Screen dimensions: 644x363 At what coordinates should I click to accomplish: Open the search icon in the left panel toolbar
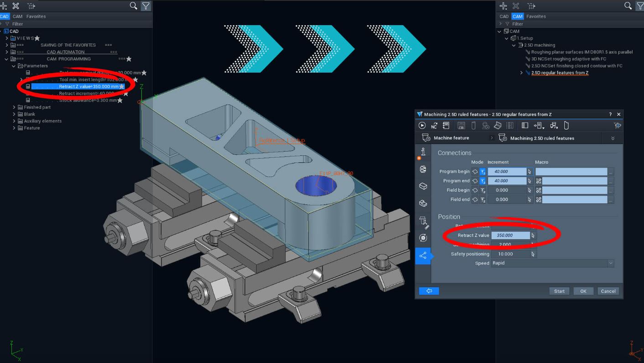click(x=133, y=6)
